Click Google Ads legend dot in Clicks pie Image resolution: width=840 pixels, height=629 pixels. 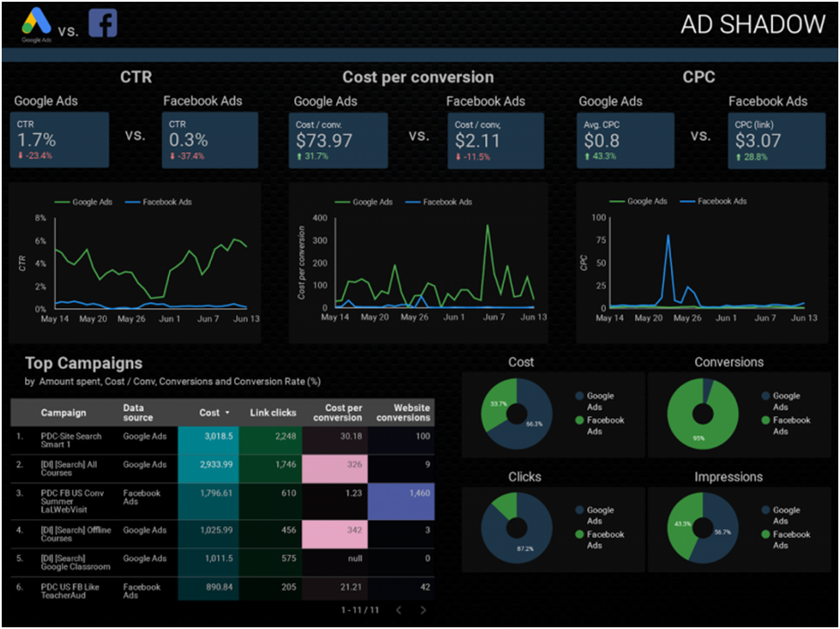click(x=580, y=510)
